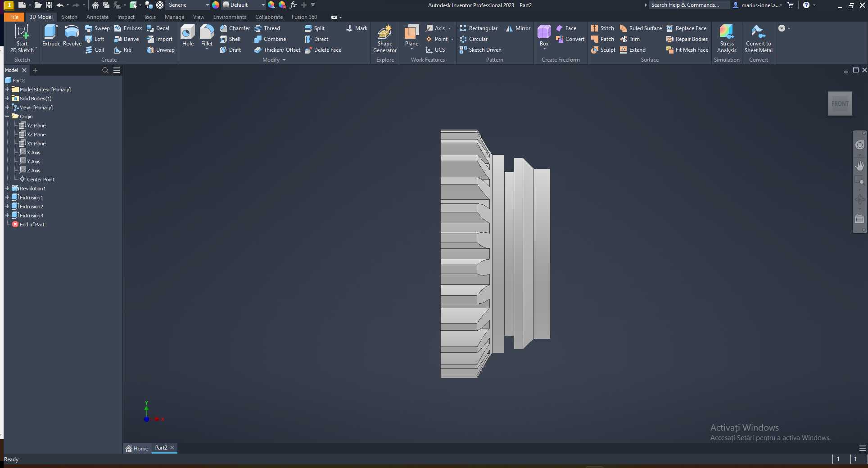Select the Revolve tool
The image size is (868, 468).
coord(72,36)
